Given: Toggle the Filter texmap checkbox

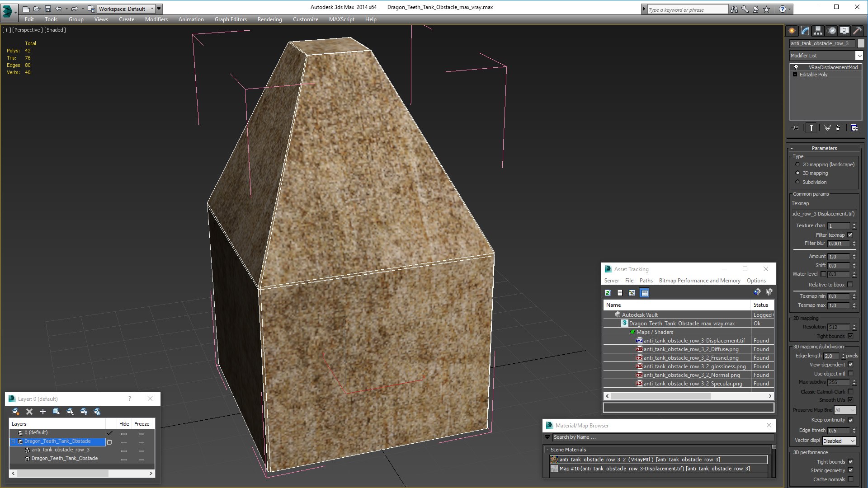Looking at the screenshot, I should pyautogui.click(x=850, y=235).
